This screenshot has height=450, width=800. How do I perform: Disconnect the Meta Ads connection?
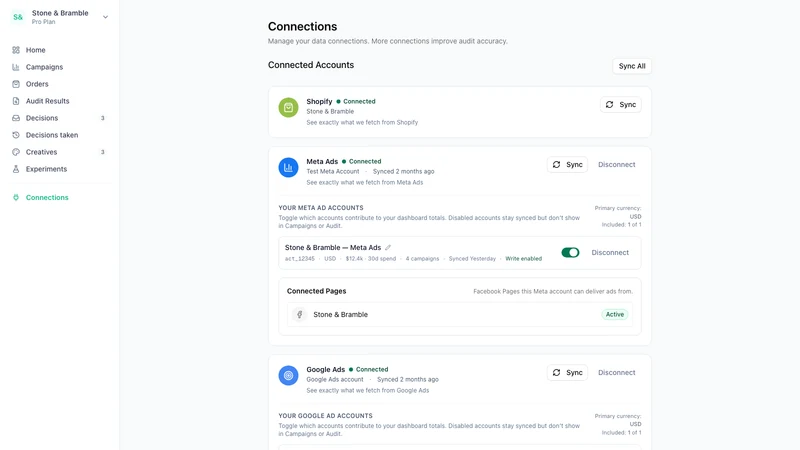pos(616,165)
